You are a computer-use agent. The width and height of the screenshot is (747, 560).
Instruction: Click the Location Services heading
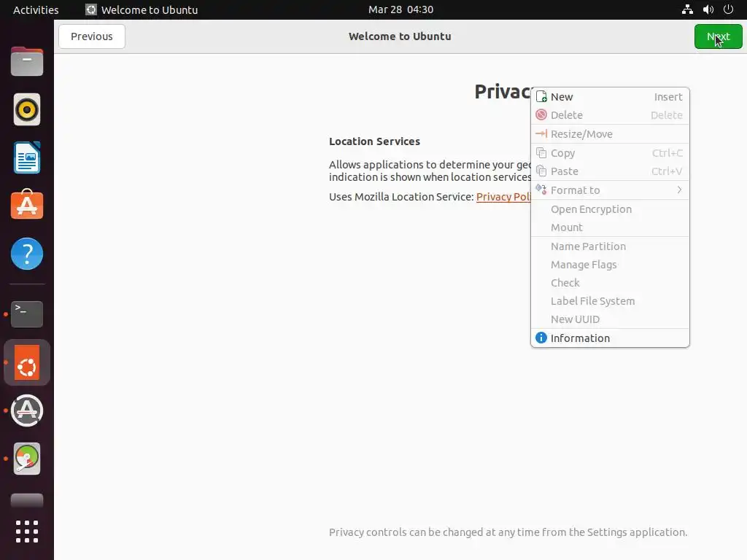coord(374,141)
